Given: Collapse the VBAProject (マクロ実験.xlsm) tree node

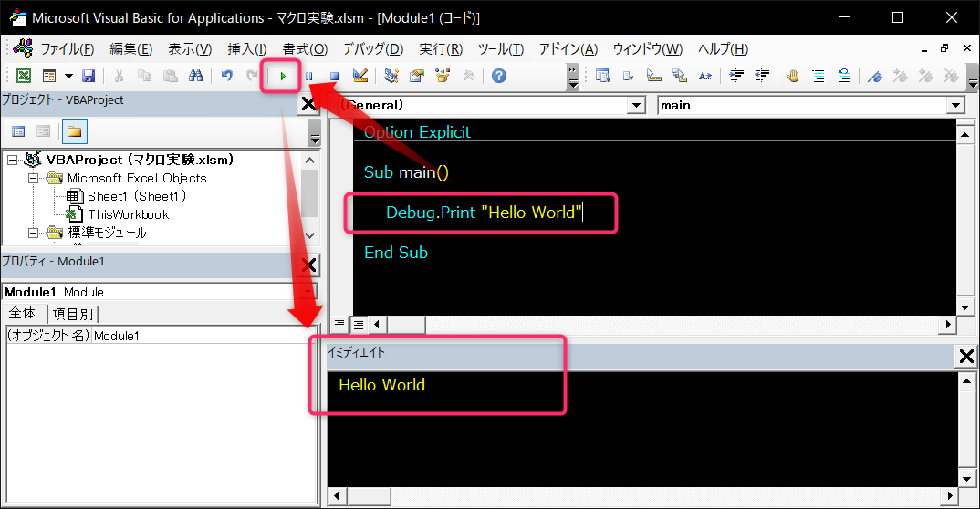Looking at the screenshot, I should pyautogui.click(x=13, y=160).
